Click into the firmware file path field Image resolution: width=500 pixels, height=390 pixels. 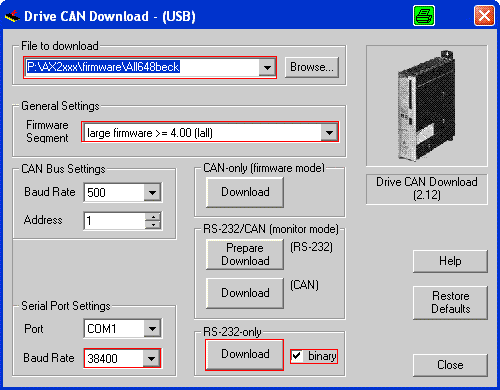point(142,67)
